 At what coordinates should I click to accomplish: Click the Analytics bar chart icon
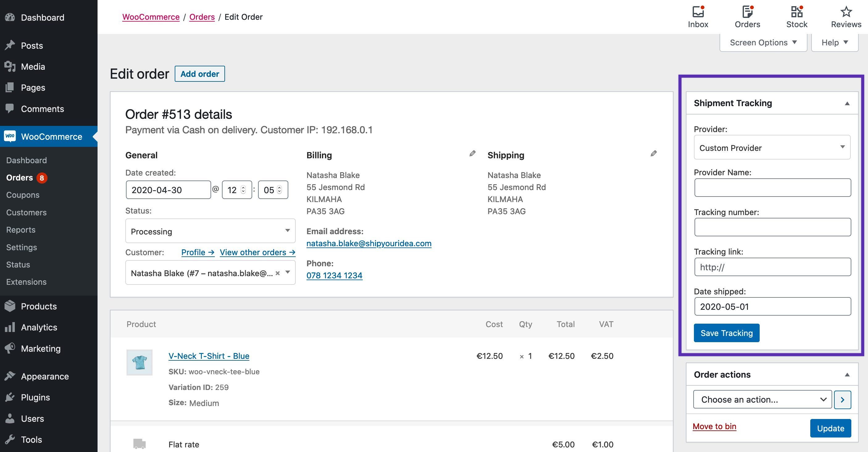[10, 327]
